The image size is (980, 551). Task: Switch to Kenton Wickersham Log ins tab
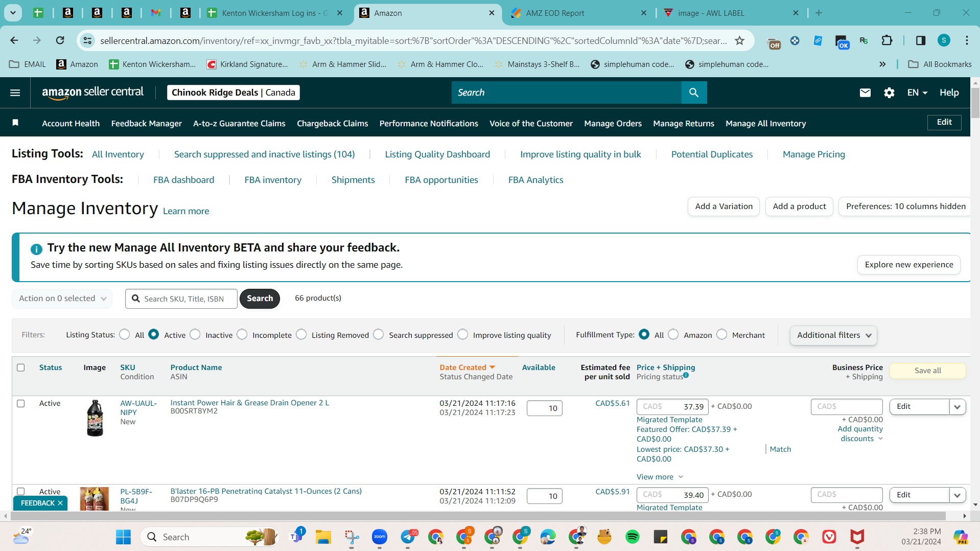click(275, 13)
